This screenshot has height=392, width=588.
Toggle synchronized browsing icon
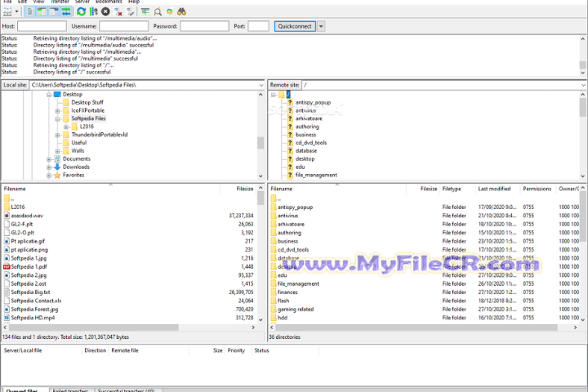coord(170,11)
